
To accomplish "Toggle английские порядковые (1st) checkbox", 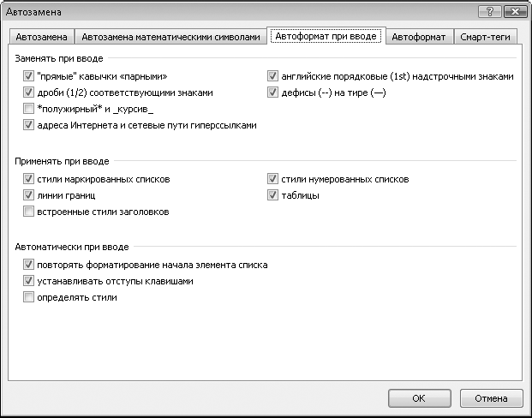I will [272, 76].
